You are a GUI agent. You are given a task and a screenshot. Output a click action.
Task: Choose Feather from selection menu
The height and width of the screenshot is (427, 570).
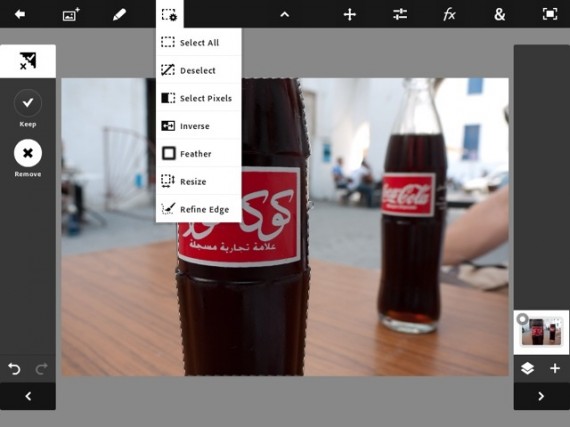click(199, 153)
